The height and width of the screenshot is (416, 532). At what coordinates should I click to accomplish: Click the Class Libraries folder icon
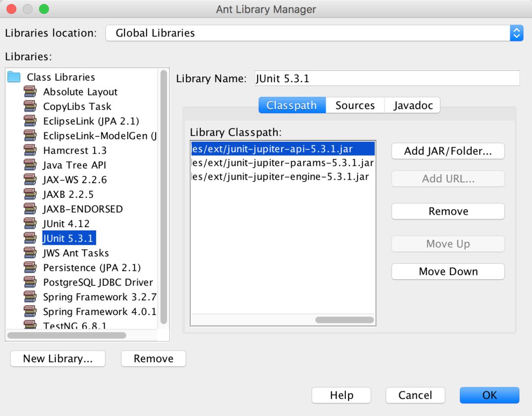tap(14, 77)
